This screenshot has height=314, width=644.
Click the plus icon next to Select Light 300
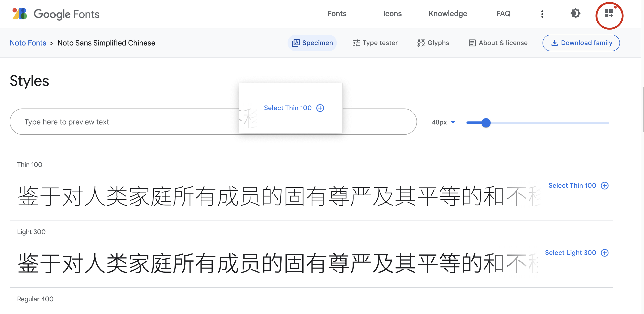click(x=605, y=253)
